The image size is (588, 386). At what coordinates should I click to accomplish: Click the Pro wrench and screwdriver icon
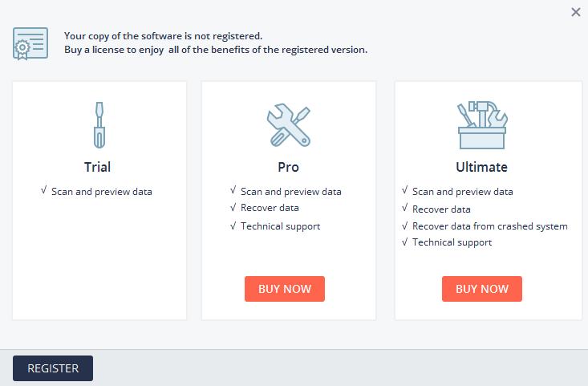289,125
